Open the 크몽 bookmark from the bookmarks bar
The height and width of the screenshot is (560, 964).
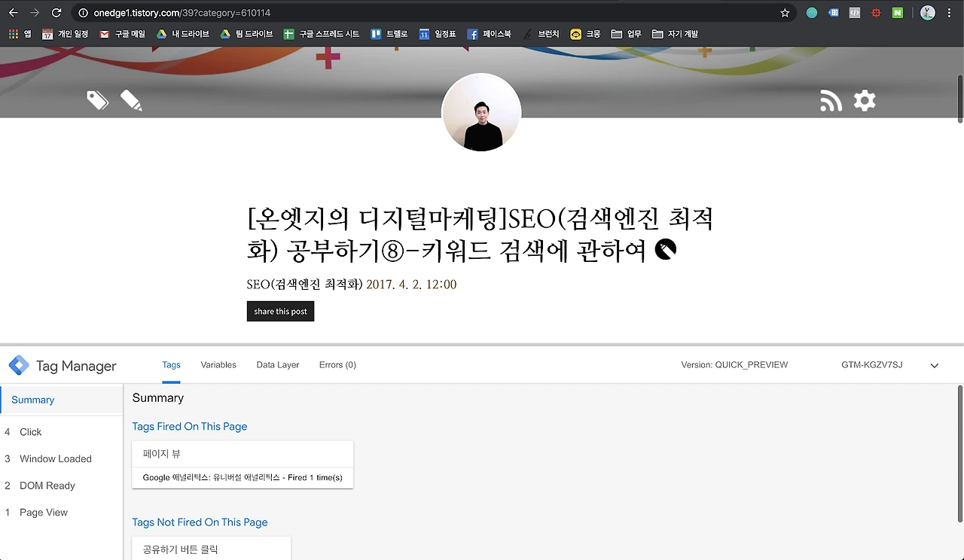tap(584, 33)
